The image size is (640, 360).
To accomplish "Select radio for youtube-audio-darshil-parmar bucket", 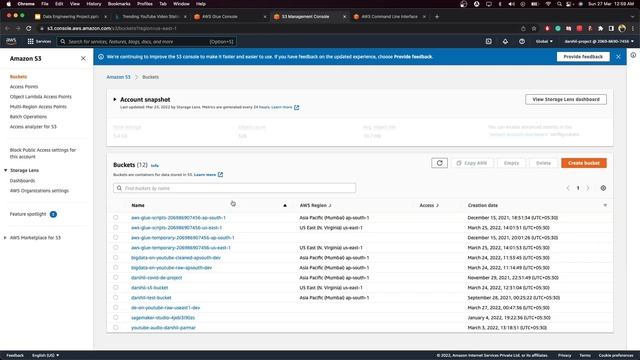I will pyautogui.click(x=116, y=327).
